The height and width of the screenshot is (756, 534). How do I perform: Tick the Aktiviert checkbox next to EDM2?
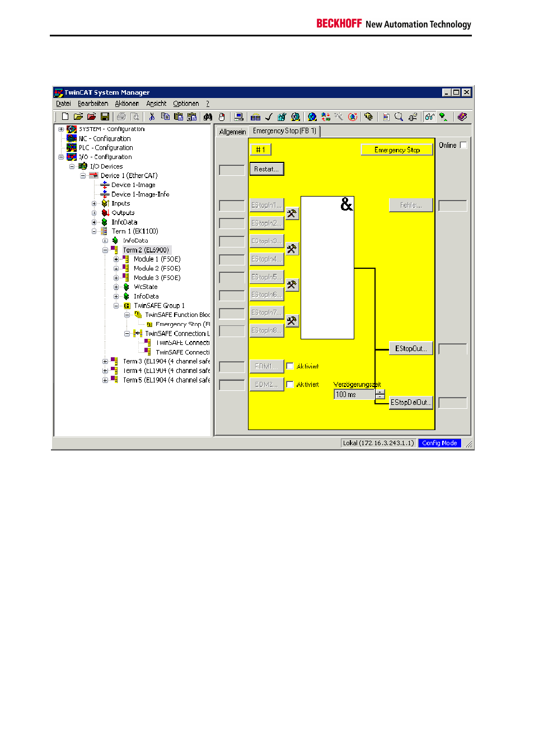point(290,385)
